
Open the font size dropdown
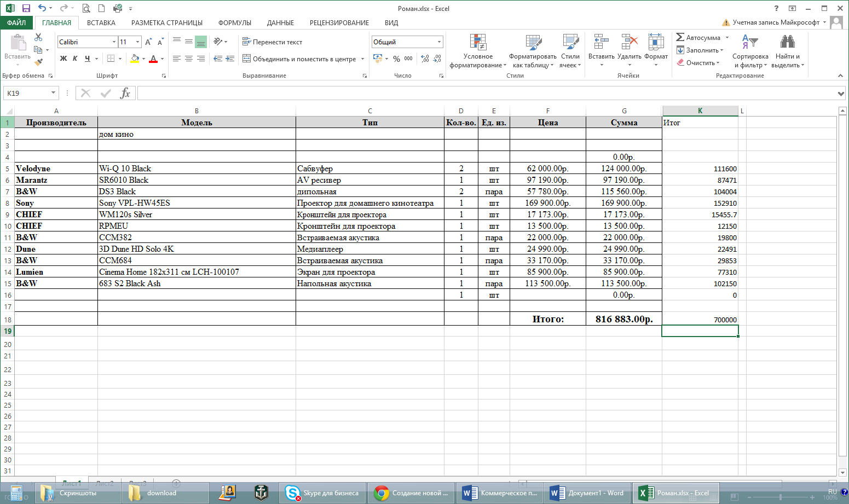coord(137,42)
